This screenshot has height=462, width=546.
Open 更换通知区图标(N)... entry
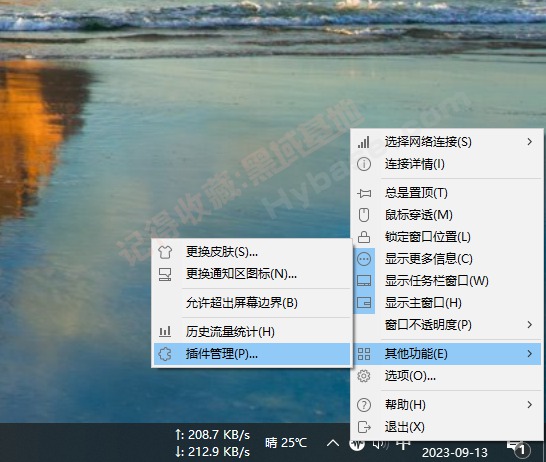click(x=252, y=274)
